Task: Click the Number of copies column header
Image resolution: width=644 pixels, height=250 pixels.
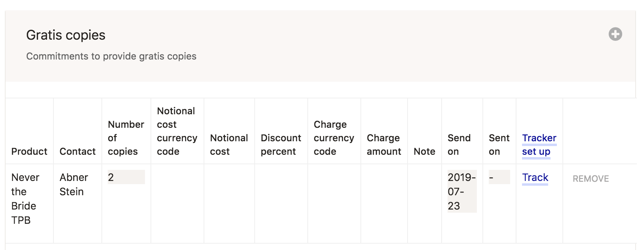Action: 126,138
